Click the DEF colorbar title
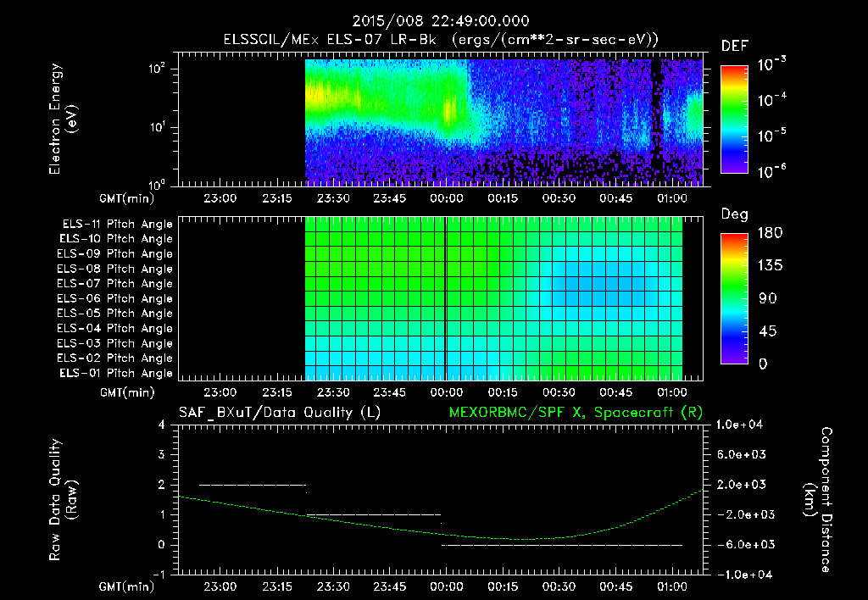The height and width of the screenshot is (600, 868). pos(735,47)
